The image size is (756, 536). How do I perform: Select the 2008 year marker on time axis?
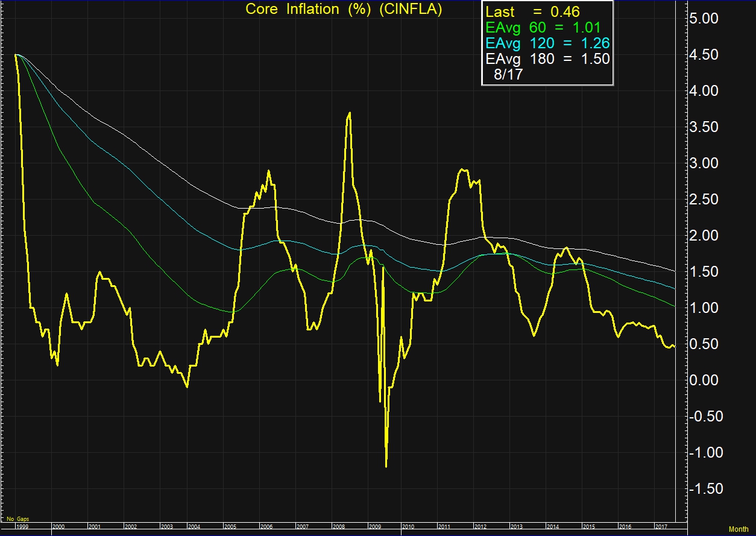[x=339, y=526]
